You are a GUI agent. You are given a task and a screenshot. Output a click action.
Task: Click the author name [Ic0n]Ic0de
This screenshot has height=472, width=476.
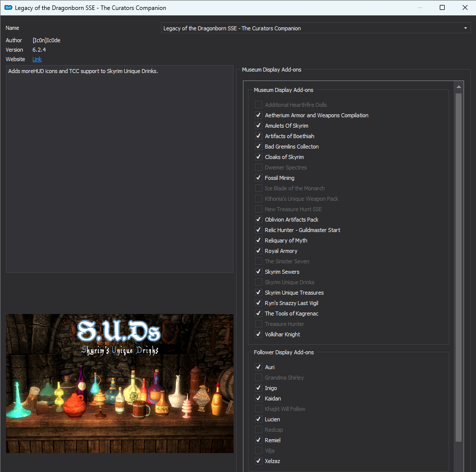pyautogui.click(x=46, y=40)
